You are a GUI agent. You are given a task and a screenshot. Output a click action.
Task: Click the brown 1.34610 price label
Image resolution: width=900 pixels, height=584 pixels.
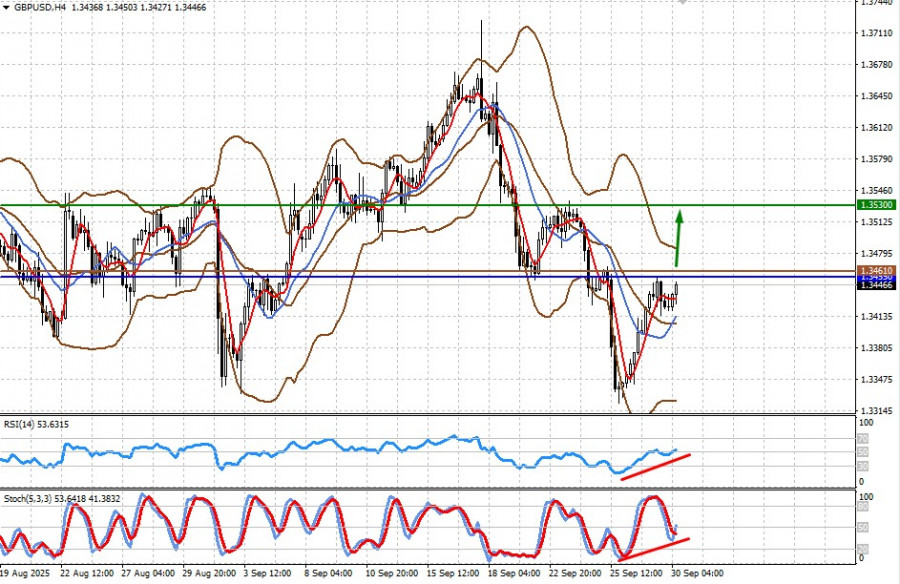pos(876,271)
